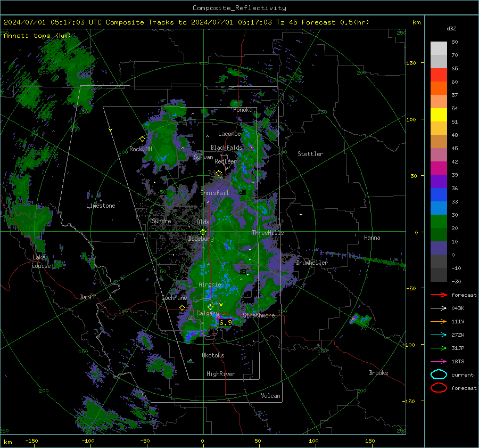Click the Sylvan label

coord(203,157)
